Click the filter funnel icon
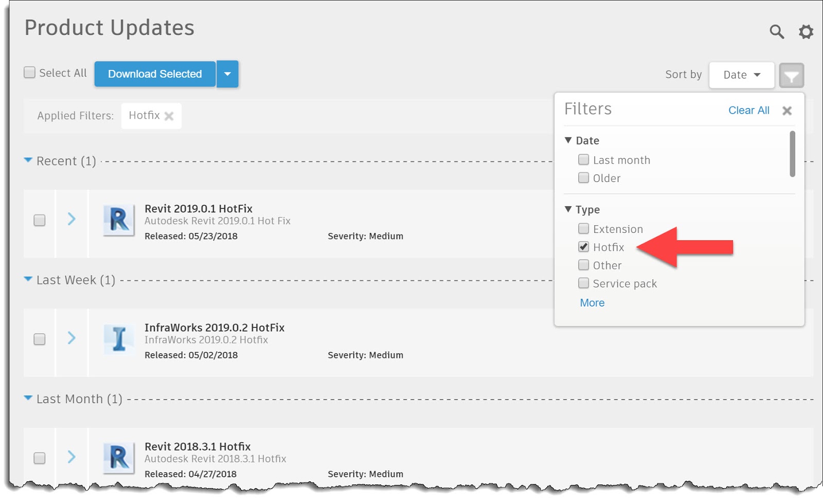Image resolution: width=823 pixels, height=504 pixels. (x=791, y=75)
